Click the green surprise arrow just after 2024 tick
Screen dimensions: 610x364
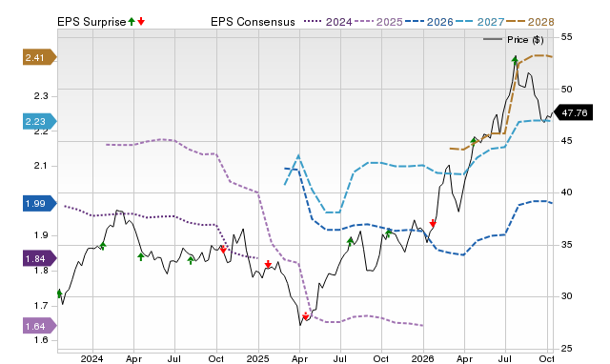pyautogui.click(x=103, y=246)
